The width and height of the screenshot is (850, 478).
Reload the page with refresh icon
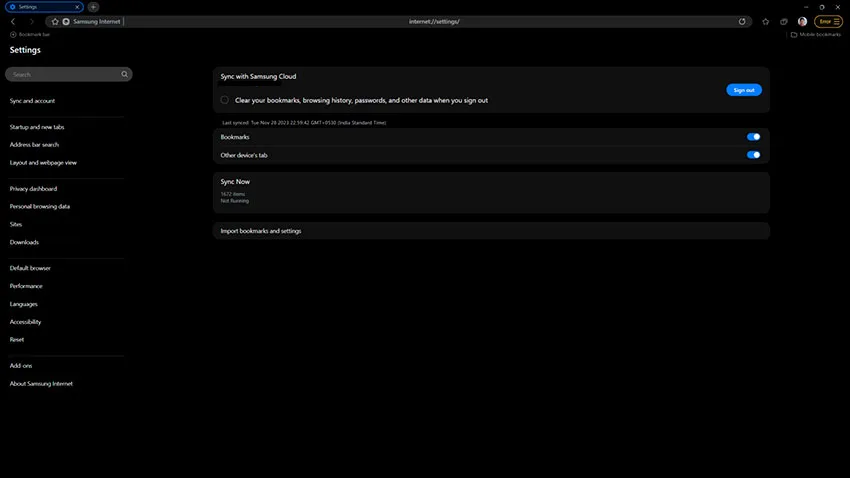click(742, 22)
